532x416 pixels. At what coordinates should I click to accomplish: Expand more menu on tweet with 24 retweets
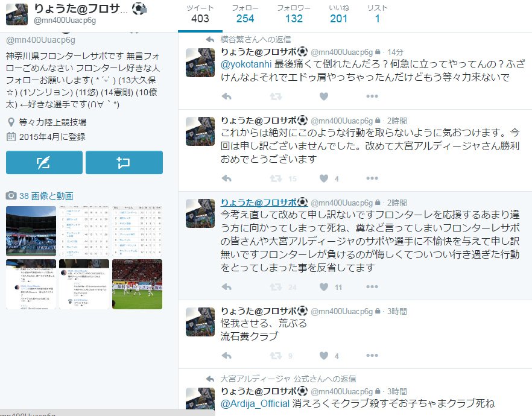click(372, 287)
